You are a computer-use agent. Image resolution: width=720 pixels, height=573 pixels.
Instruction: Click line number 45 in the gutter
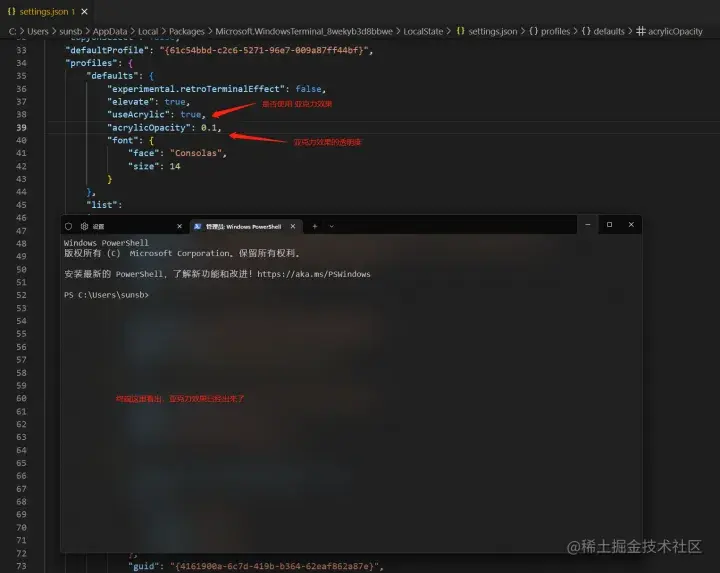[x=21, y=205]
